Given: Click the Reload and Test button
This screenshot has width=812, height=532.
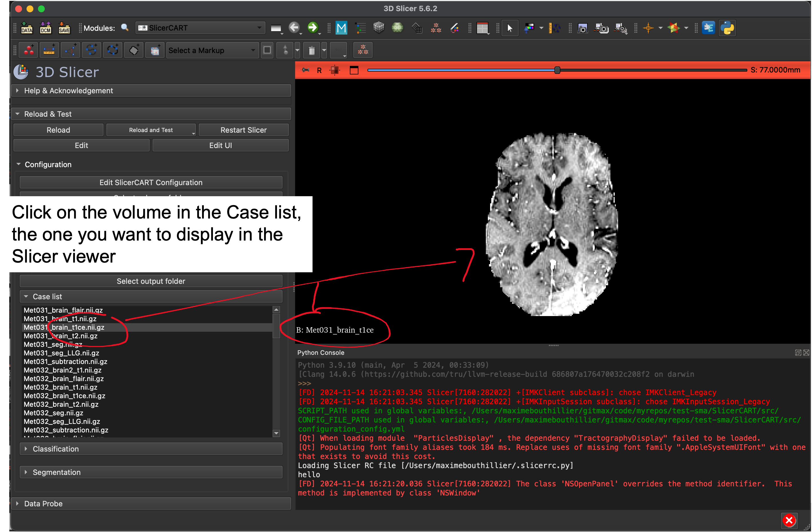Looking at the screenshot, I should tap(151, 130).
